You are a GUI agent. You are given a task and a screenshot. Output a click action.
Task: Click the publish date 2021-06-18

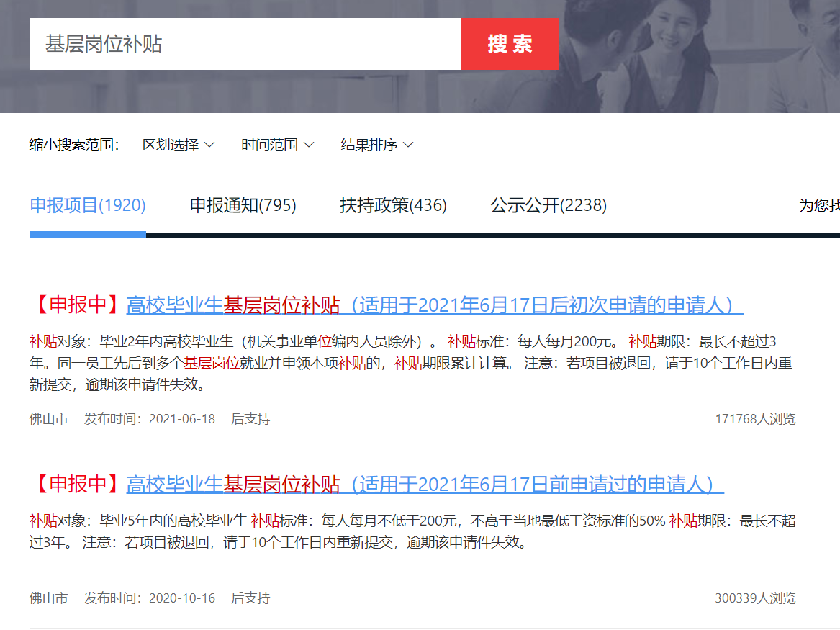coord(181,419)
